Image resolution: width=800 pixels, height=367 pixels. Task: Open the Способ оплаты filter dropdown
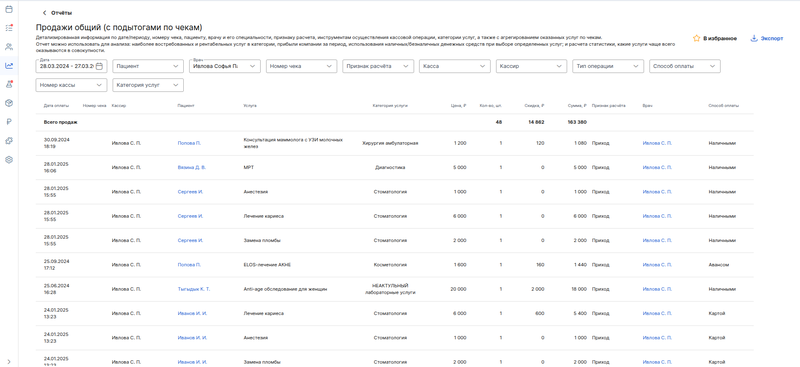pos(685,66)
